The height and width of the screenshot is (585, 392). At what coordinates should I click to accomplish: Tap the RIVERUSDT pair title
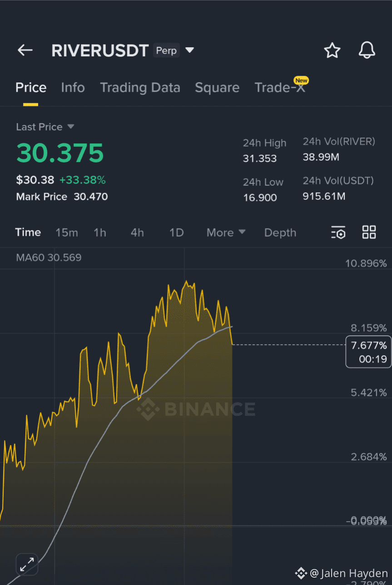100,50
